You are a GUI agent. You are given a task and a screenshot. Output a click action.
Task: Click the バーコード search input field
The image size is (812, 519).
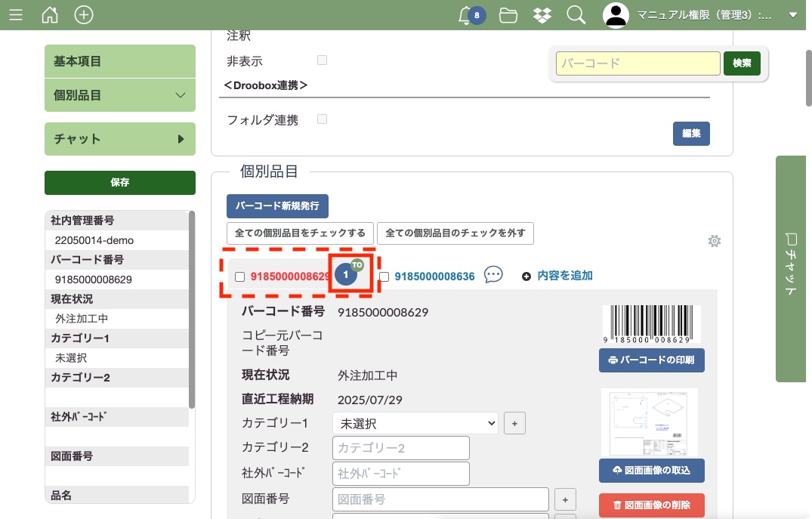pyautogui.click(x=638, y=63)
